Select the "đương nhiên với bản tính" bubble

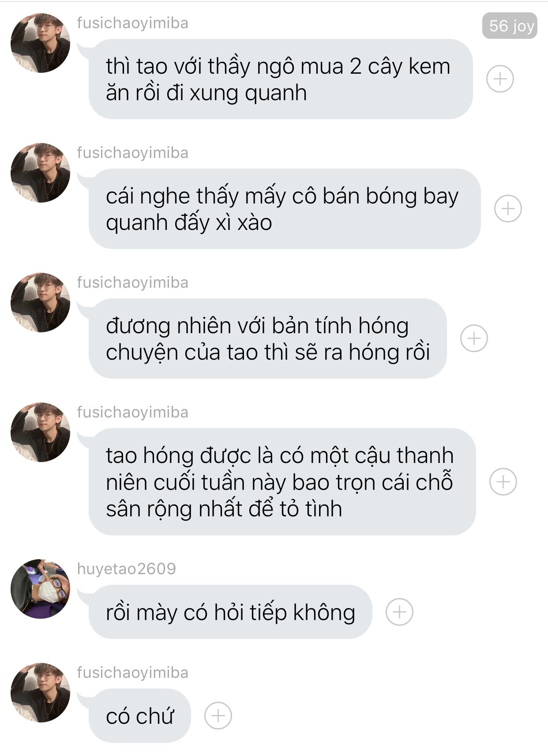click(268, 339)
